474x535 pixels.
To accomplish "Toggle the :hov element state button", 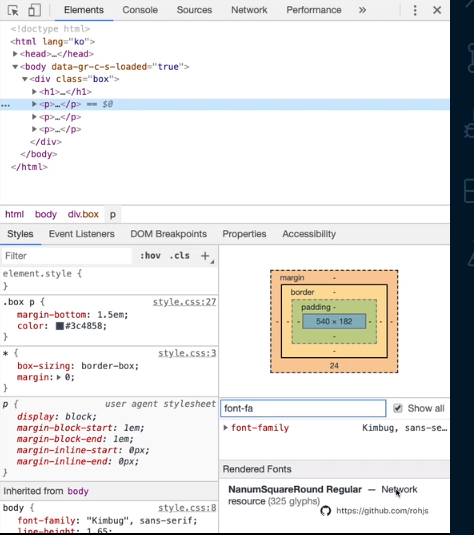I will tap(150, 256).
